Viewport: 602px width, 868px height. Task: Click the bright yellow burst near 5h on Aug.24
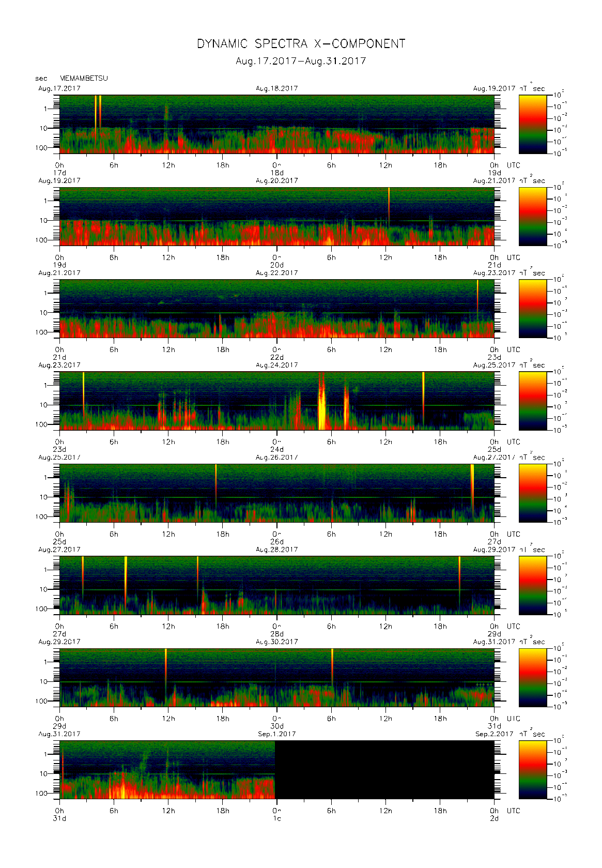coord(322,401)
